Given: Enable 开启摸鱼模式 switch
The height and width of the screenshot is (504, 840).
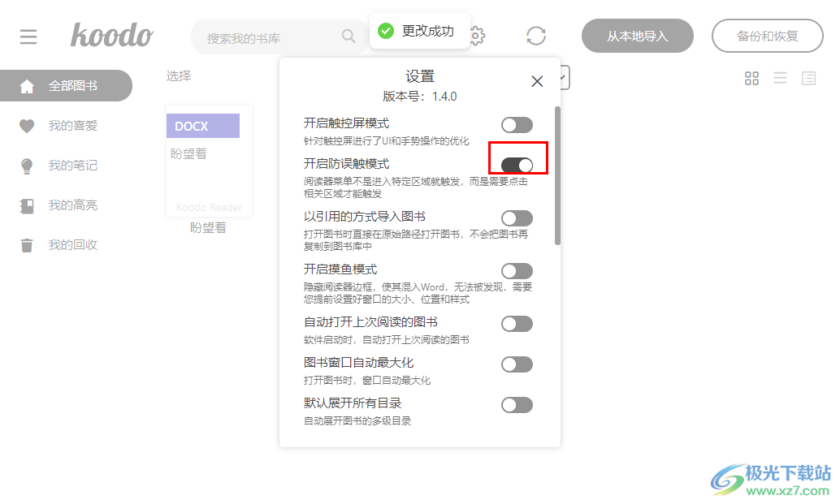Looking at the screenshot, I should [x=517, y=271].
